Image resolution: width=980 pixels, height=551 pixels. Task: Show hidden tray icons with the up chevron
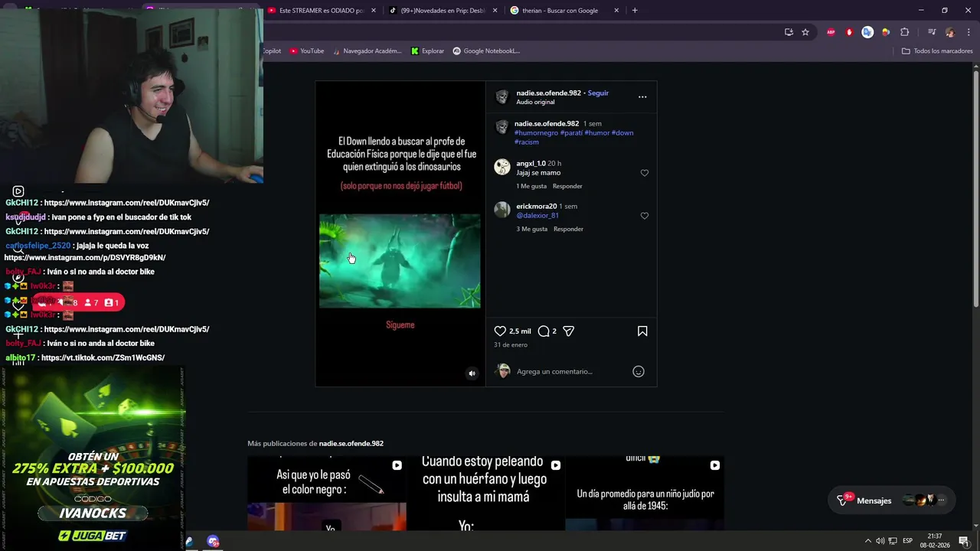(x=867, y=541)
